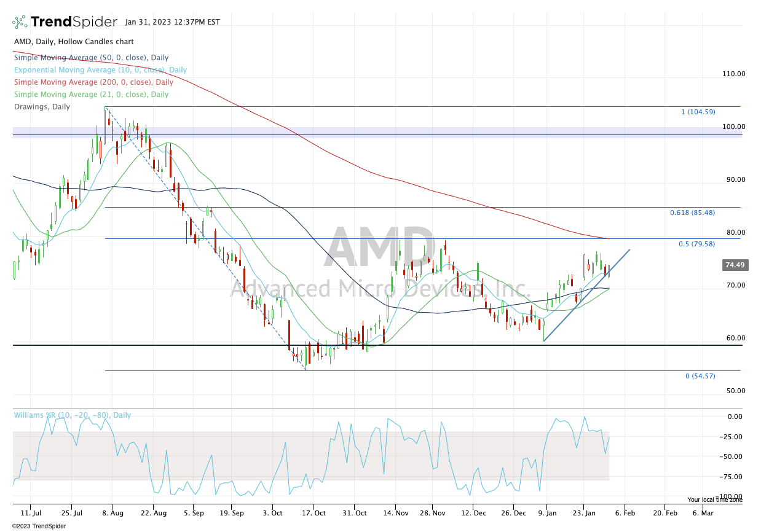Click the 0.00 Williams %R axis value
Screen dimensions: 761x532
pos(734,417)
